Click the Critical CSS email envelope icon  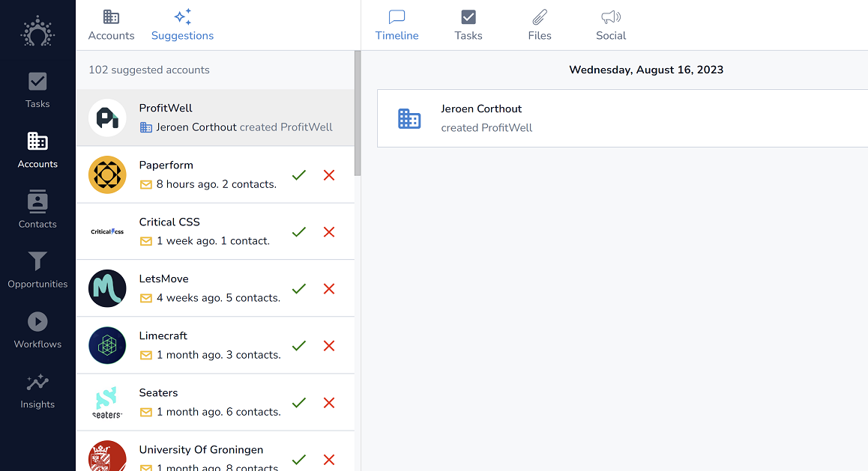click(146, 242)
